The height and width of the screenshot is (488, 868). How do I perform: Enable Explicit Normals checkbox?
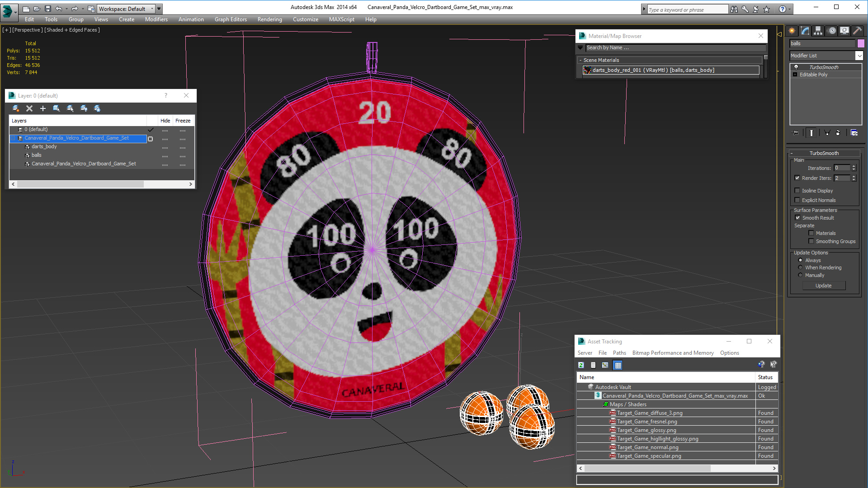[x=797, y=200]
